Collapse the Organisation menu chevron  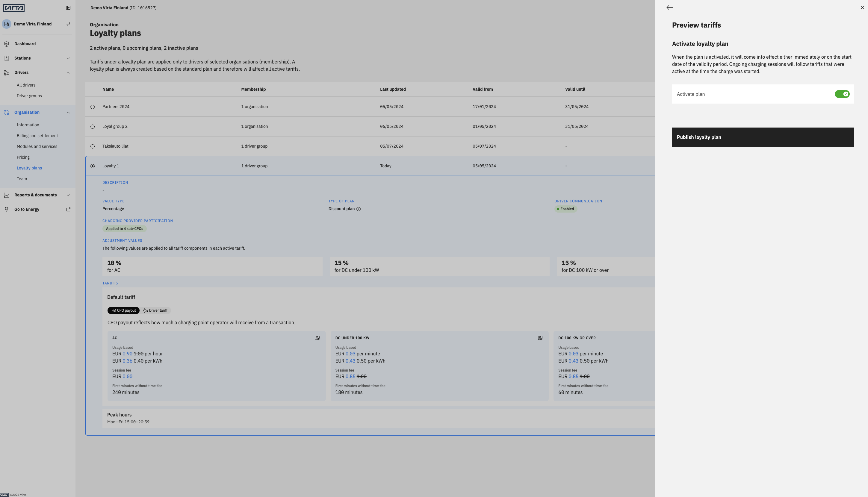click(68, 113)
